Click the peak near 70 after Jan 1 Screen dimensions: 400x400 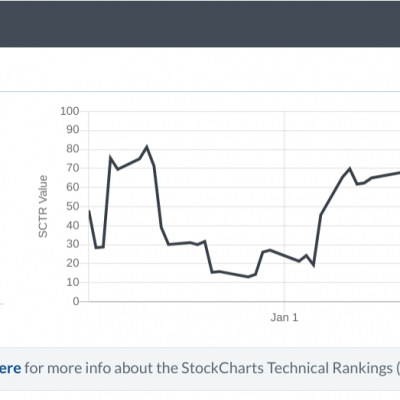click(x=350, y=168)
